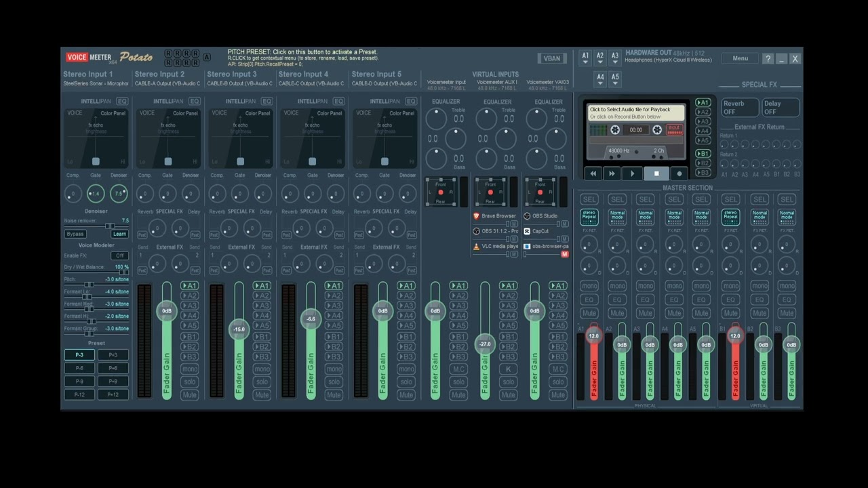
Task: Toggle the Enable FX Off switch in Voice Modeler
Action: click(120, 256)
